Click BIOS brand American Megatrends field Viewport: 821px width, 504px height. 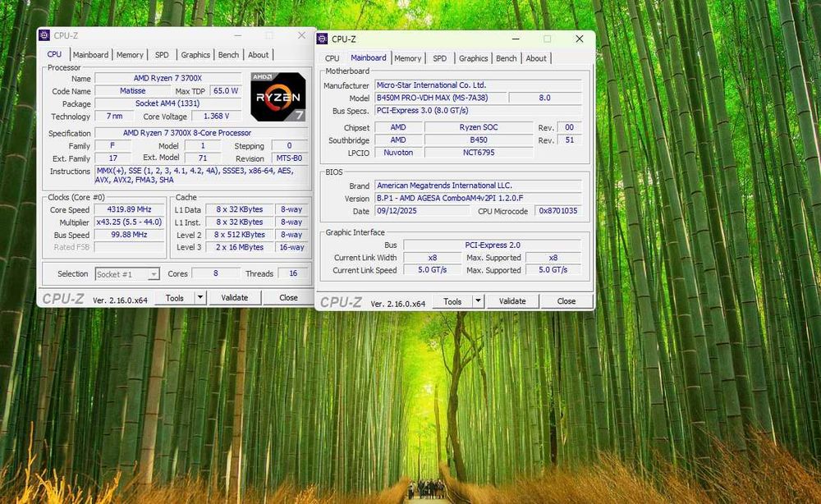tap(478, 186)
